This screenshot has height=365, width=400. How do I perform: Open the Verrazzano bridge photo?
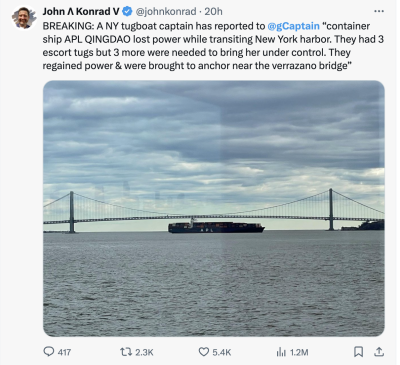[x=214, y=208]
